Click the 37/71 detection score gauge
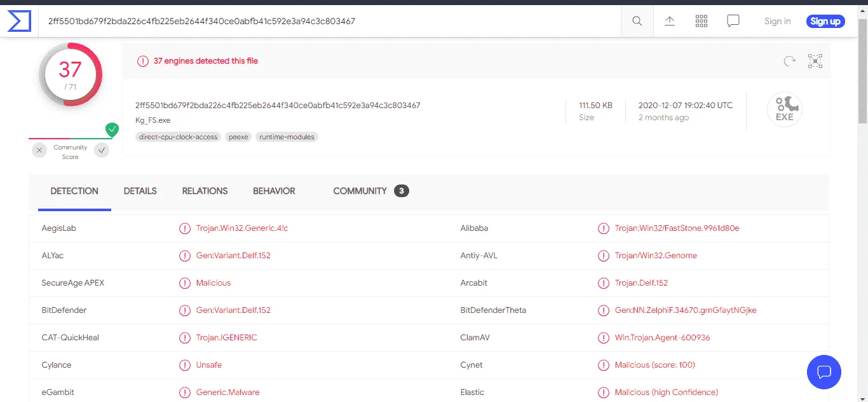This screenshot has height=402, width=868. point(70,74)
